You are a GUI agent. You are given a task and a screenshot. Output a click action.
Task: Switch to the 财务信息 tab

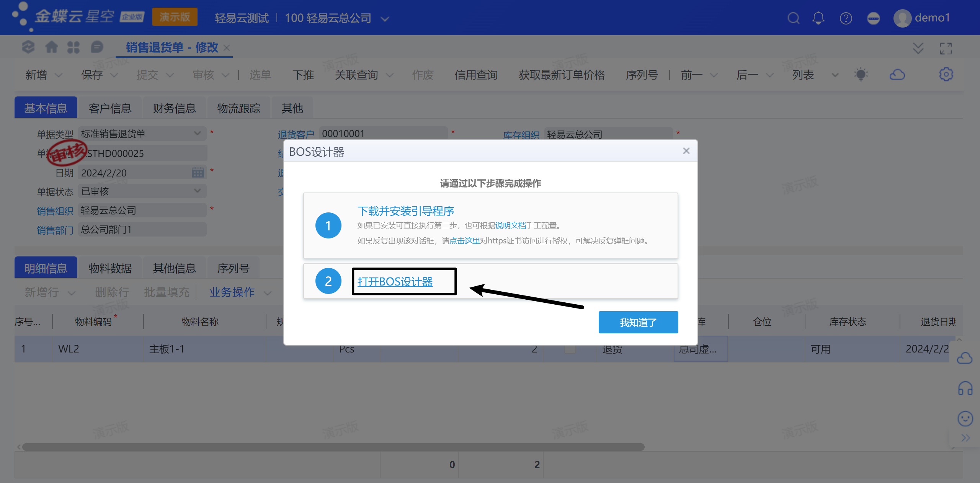[174, 108]
